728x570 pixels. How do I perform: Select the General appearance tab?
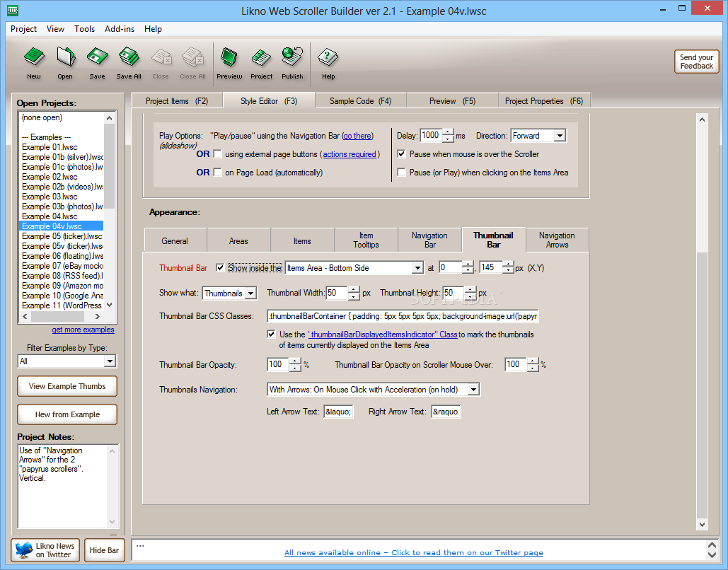[x=175, y=241]
